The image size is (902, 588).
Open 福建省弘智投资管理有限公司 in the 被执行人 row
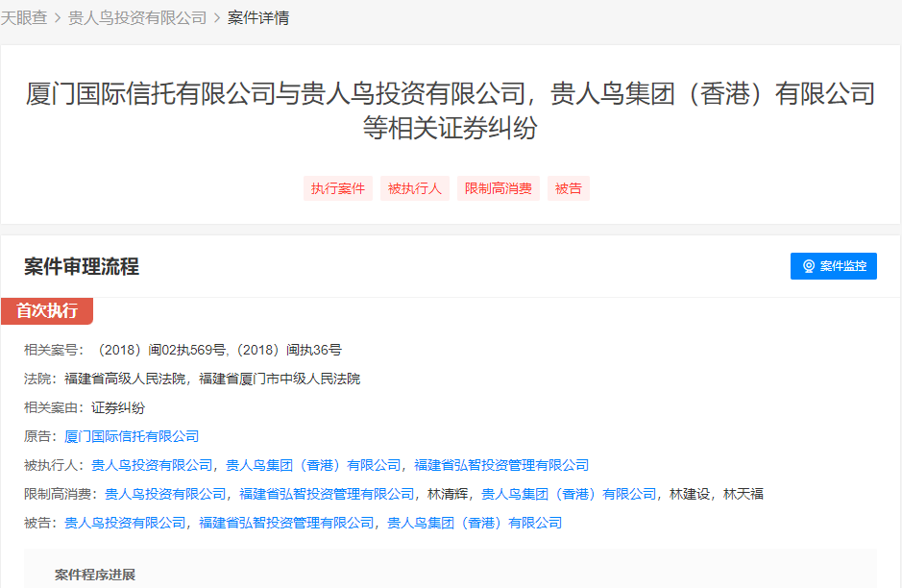pos(501,465)
